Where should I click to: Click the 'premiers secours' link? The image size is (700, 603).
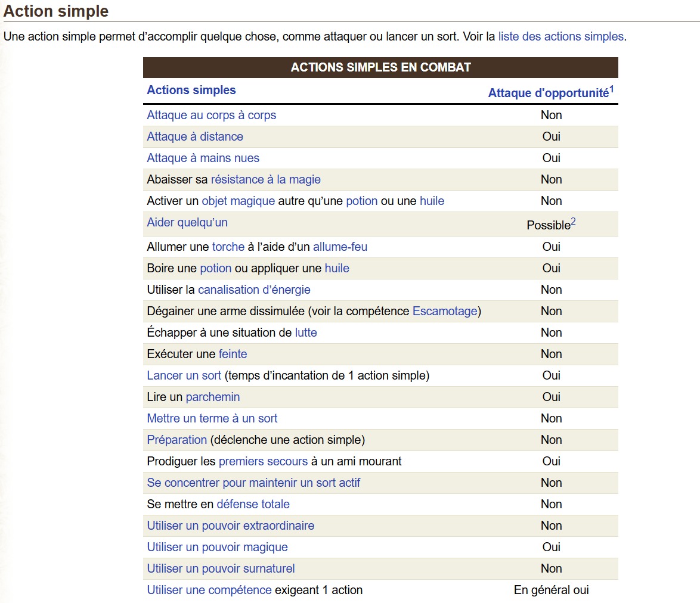[263, 461]
